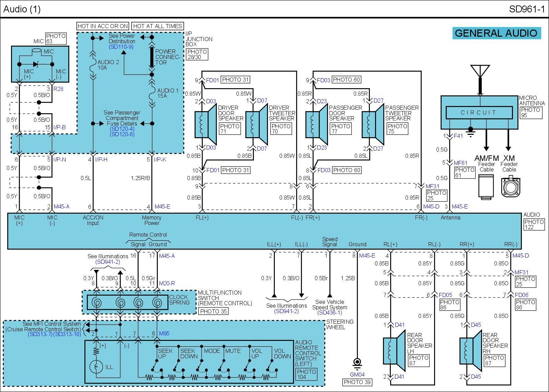Click the AUDIO 1 15A fuse symbol

[x=152, y=93]
